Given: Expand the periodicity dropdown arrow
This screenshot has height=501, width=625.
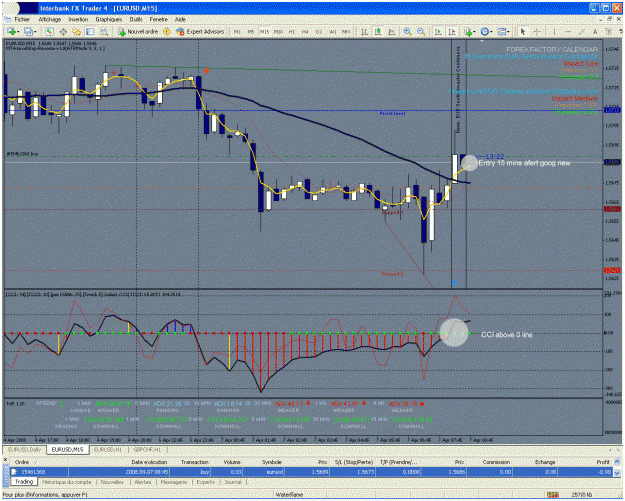Looking at the screenshot, I should [x=491, y=32].
